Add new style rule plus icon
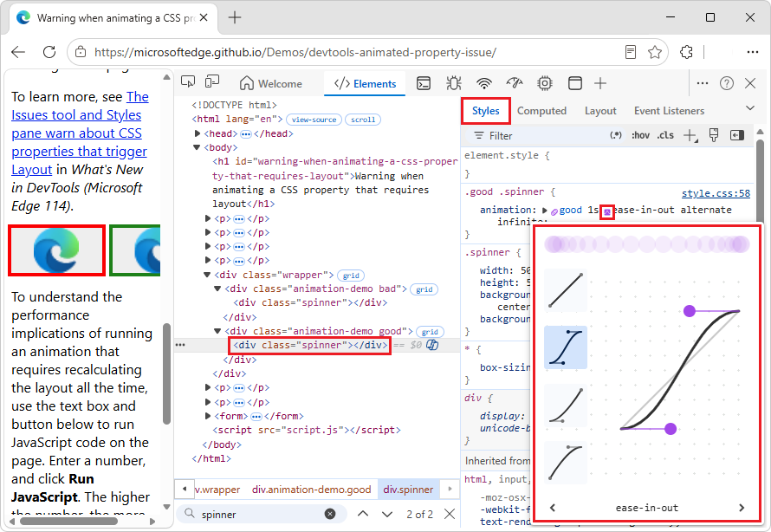This screenshot has height=532, width=771. tap(690, 136)
